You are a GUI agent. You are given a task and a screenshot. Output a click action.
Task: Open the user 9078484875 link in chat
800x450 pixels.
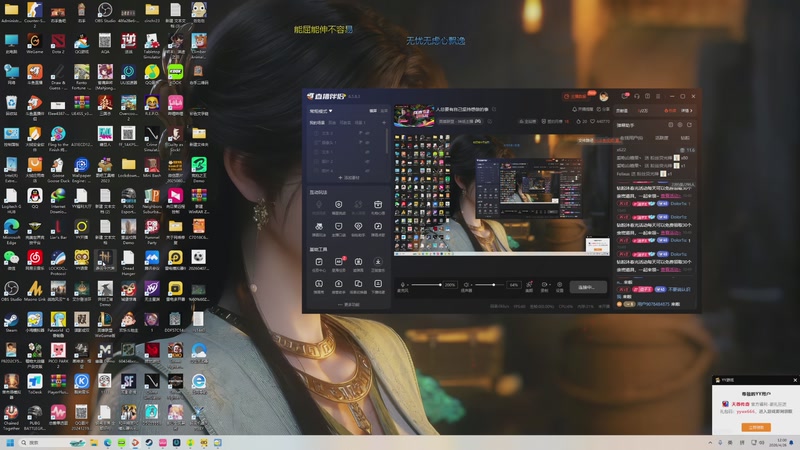coord(655,304)
